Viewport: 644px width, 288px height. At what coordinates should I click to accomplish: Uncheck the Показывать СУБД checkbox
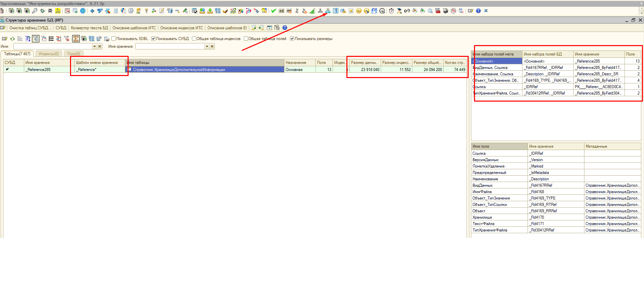[154, 39]
